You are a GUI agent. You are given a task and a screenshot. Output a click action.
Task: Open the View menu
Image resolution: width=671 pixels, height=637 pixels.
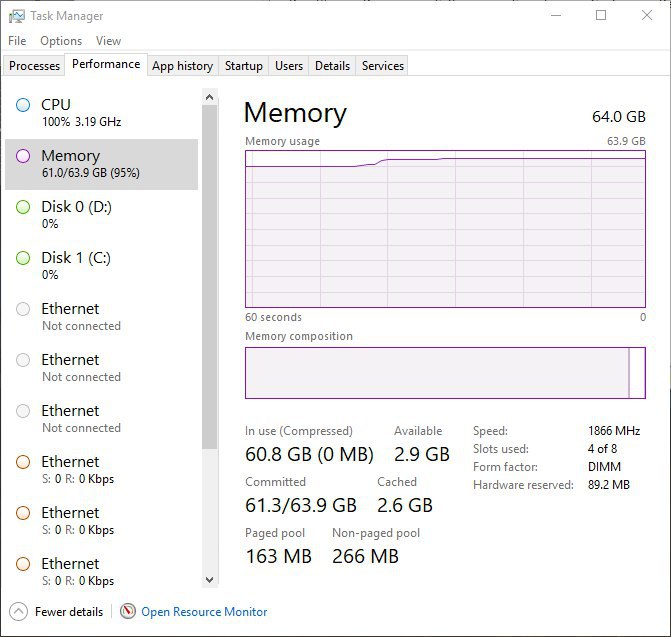pos(108,41)
